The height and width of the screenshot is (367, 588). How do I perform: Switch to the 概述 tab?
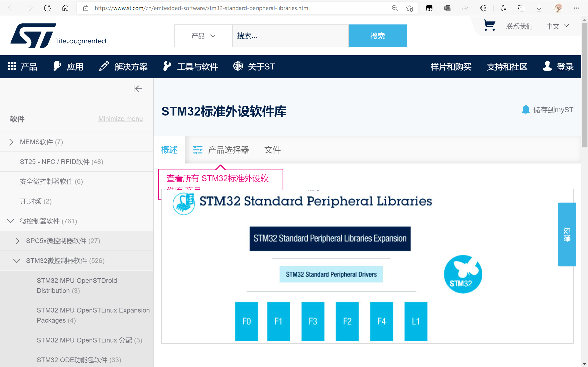tap(169, 150)
